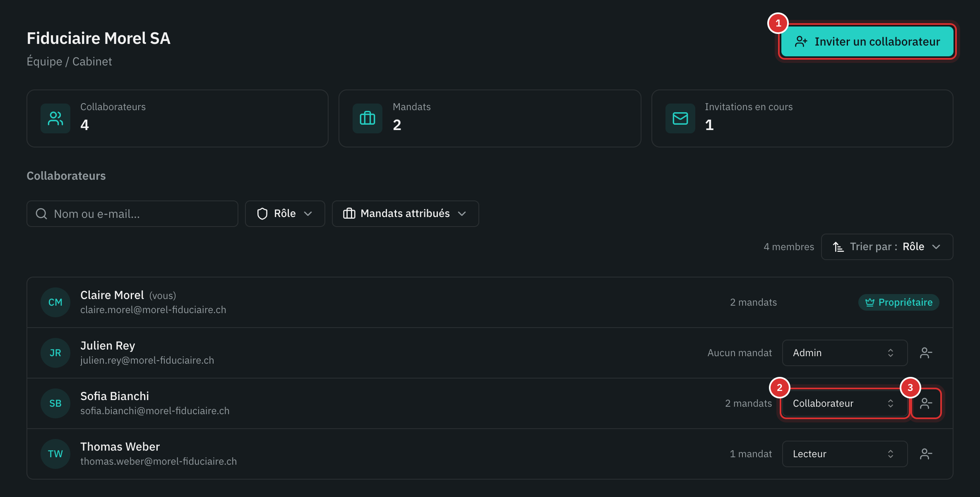Image resolution: width=980 pixels, height=497 pixels.
Task: Open Thomas Weber's Lecteur role selector
Action: [x=845, y=454]
